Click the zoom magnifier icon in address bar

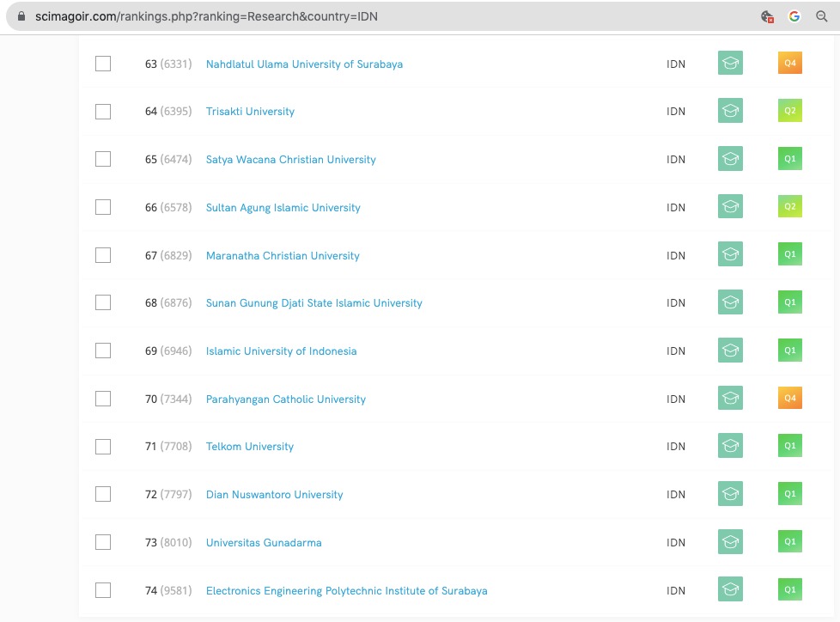click(822, 16)
